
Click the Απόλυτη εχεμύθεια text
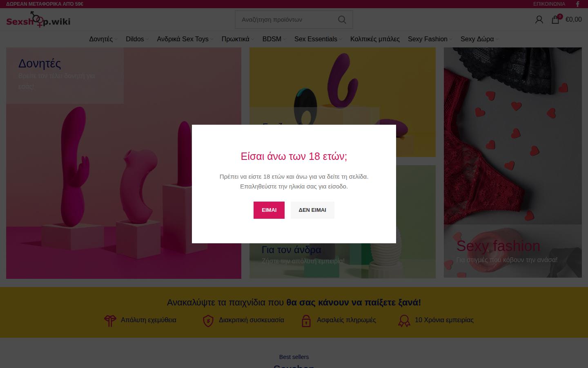pos(149,320)
